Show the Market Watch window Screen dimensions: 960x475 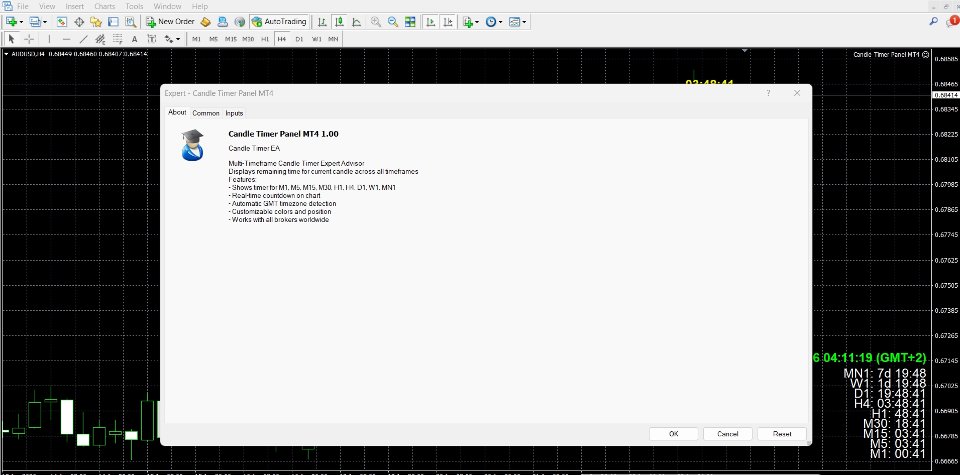(62, 21)
